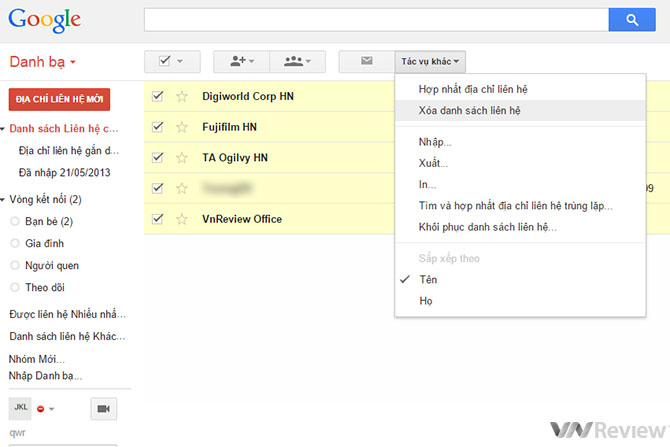Uncheck the TA Ogilvy HN checkbox
This screenshot has height=447, width=670.
[x=158, y=158]
